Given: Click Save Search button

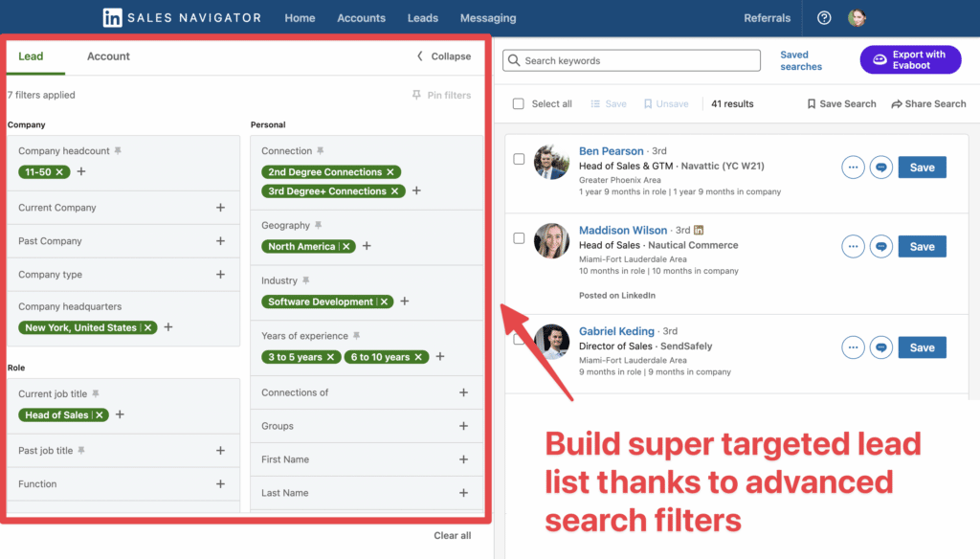Looking at the screenshot, I should coord(841,103).
